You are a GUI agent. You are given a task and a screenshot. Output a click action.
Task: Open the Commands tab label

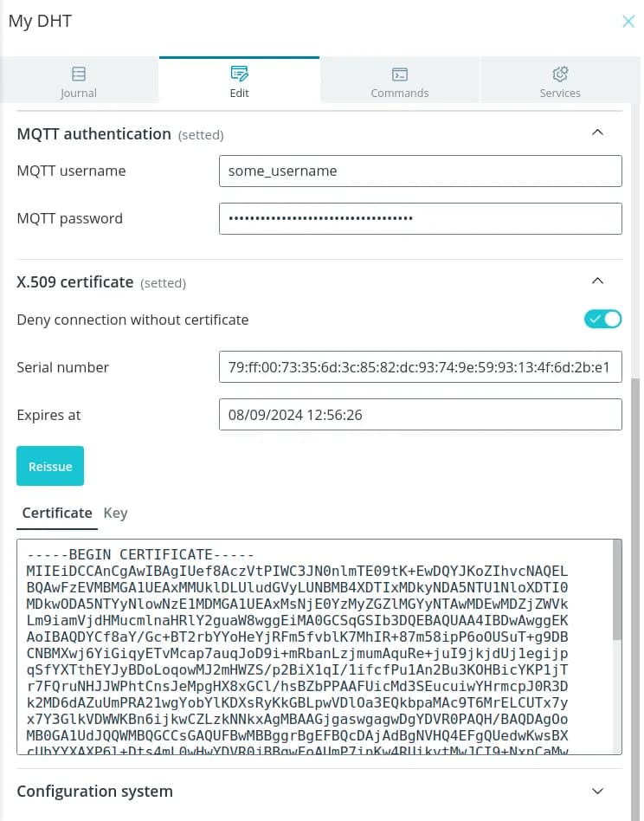click(x=400, y=93)
